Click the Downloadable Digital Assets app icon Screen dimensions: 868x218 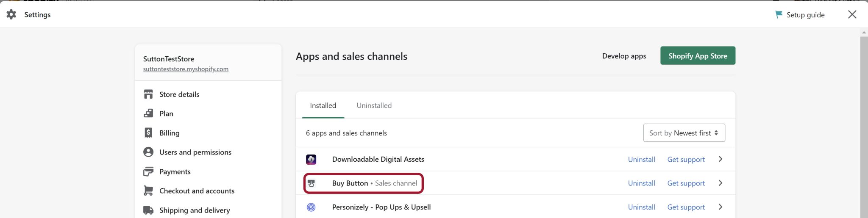point(311,159)
